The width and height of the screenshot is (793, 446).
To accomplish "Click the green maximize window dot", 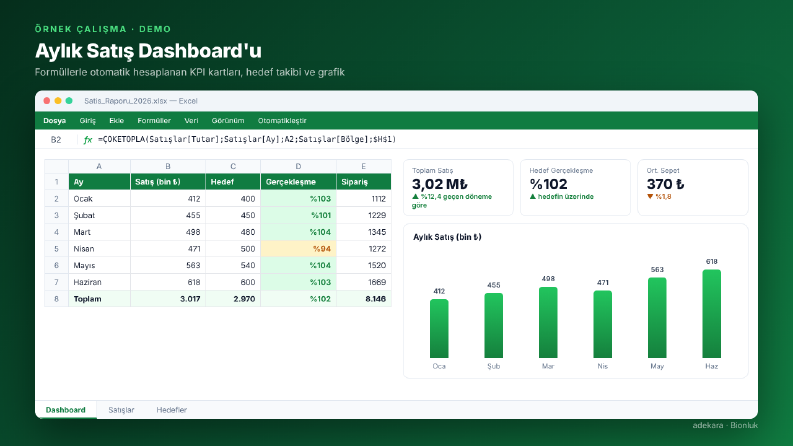I will (x=69, y=101).
